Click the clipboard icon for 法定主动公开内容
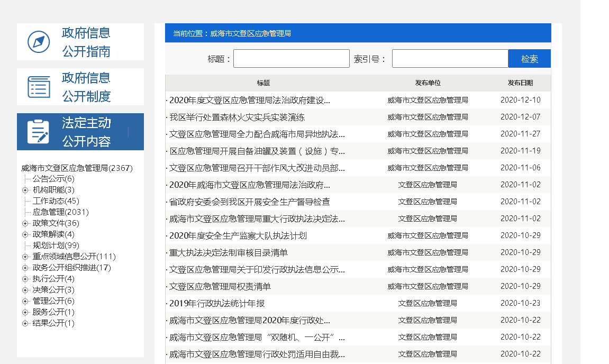The height and width of the screenshot is (364, 609). [38, 132]
